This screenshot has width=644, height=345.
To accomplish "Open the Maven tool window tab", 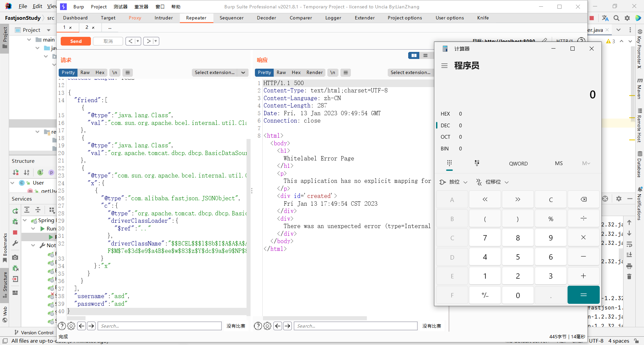I will (639, 88).
